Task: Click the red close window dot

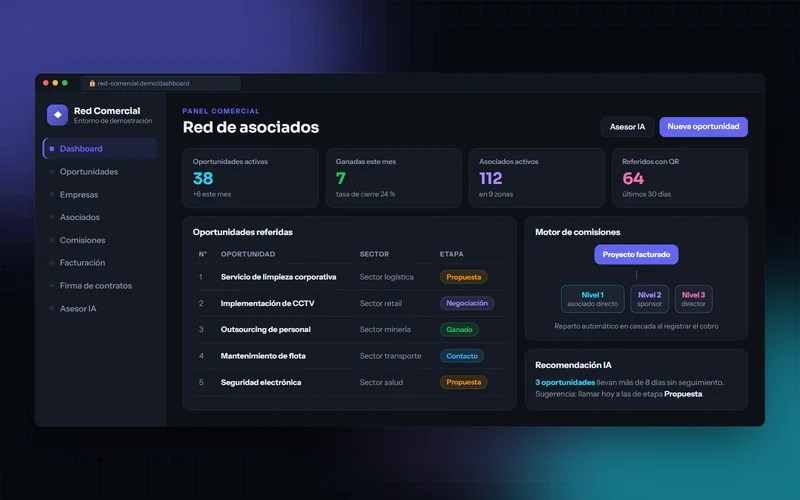Action: click(x=46, y=83)
